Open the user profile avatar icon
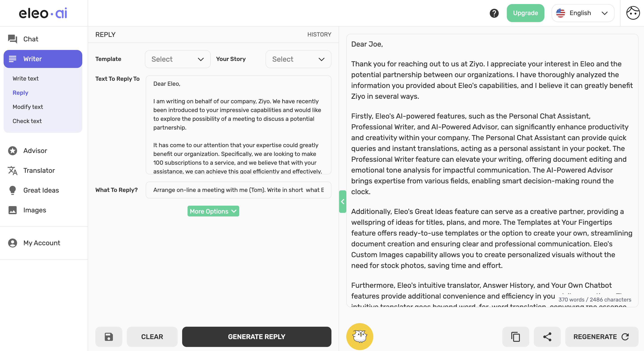This screenshot has width=644, height=351. click(x=633, y=13)
